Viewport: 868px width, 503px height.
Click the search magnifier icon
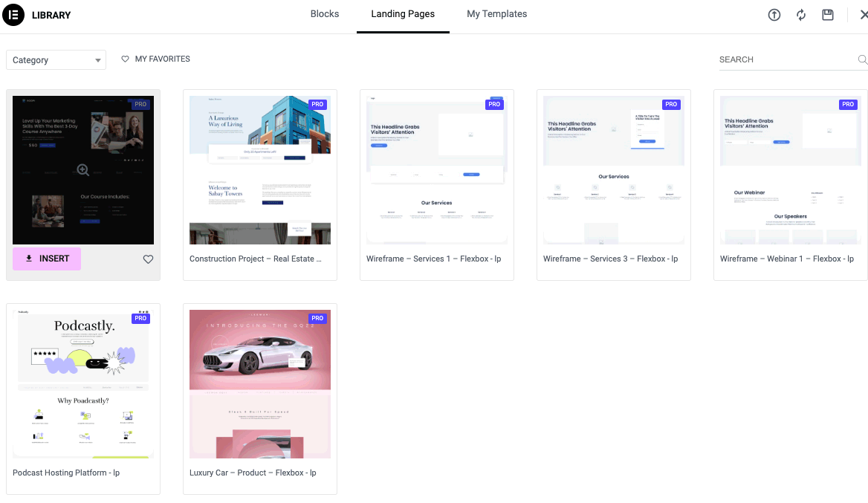pyautogui.click(x=862, y=59)
